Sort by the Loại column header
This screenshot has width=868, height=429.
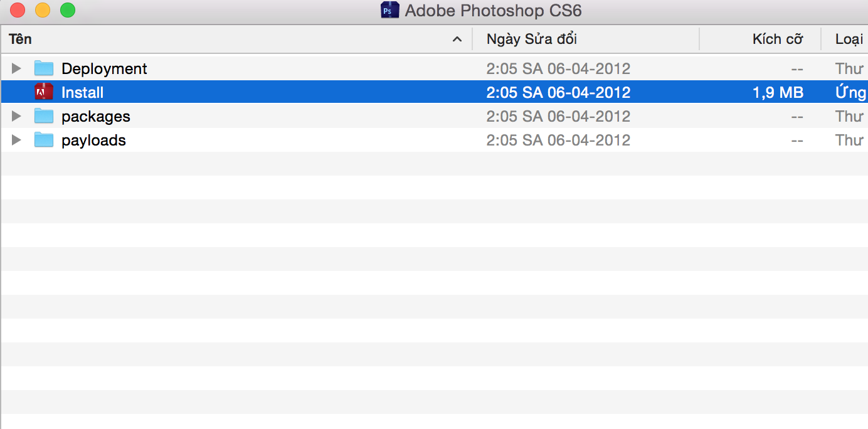(849, 40)
